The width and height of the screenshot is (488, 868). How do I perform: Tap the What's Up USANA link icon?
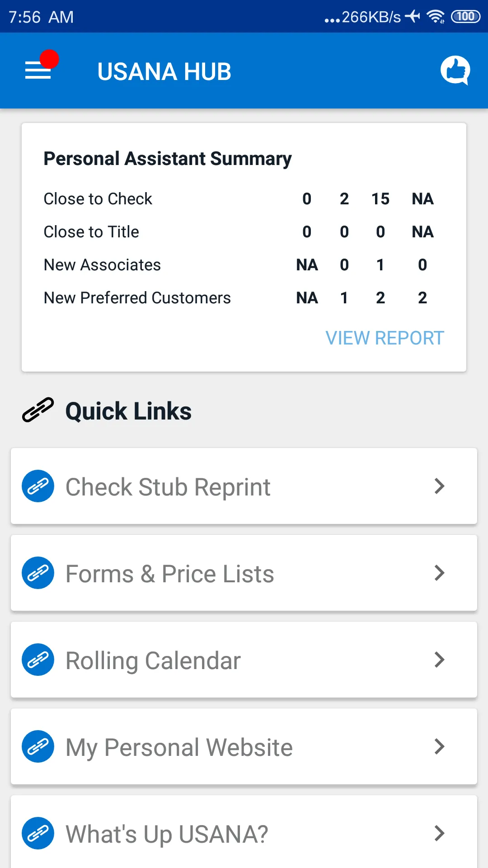pos(38,833)
